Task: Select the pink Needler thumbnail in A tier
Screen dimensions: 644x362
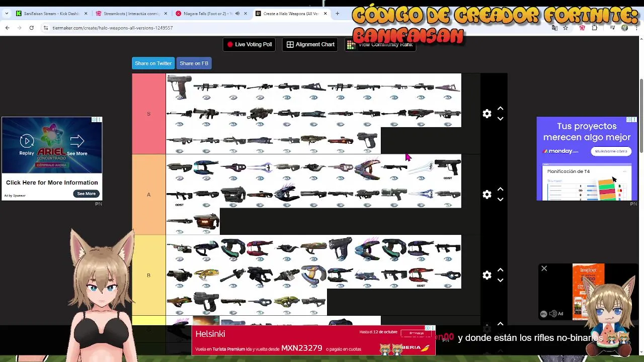Action: pyautogui.click(x=367, y=168)
